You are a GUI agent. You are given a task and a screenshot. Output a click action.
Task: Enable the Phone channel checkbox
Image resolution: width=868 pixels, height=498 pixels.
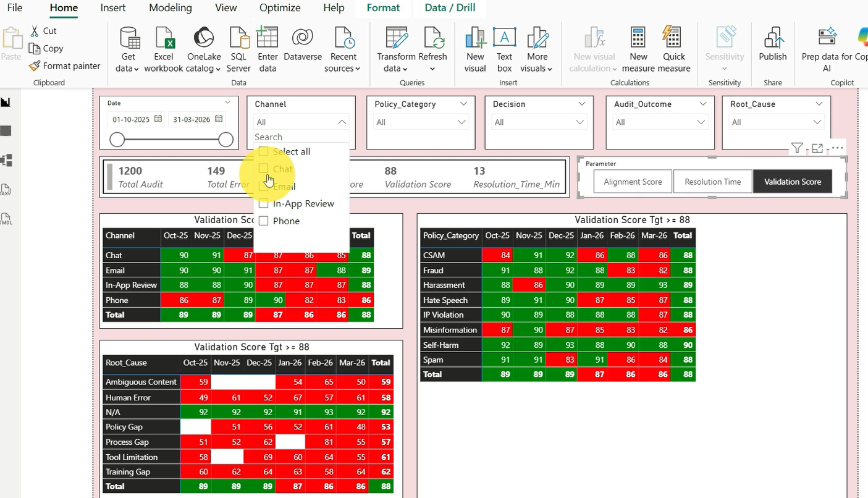click(264, 221)
